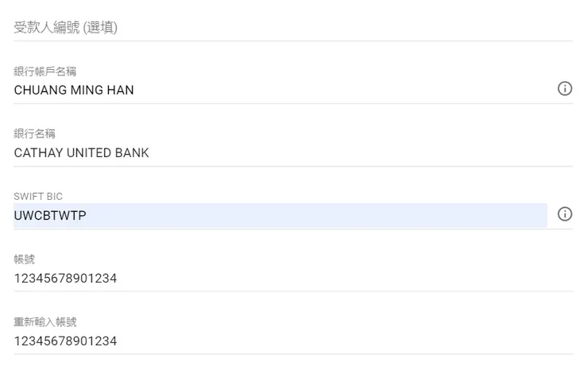This screenshot has width=588, height=377.
Task: Click the 重新輸入帳號 label
Action: point(45,321)
